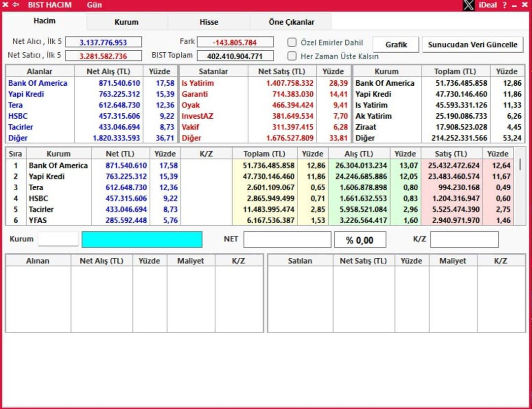532x409 pixels.
Task: Click Toplam value 51.736.485.858 in ranking table
Action: pos(268,166)
